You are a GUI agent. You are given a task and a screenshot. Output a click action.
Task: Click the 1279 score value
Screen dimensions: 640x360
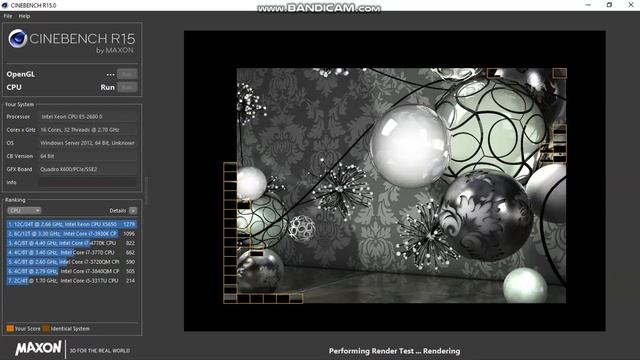click(x=129, y=224)
